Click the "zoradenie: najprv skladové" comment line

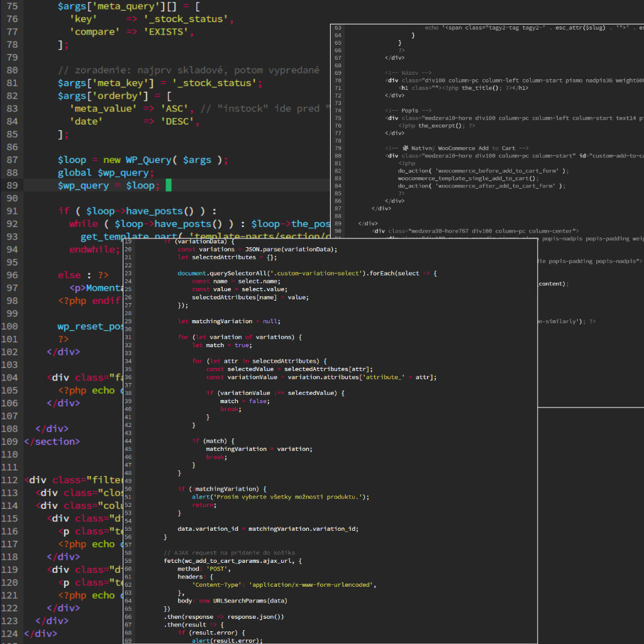click(189, 70)
